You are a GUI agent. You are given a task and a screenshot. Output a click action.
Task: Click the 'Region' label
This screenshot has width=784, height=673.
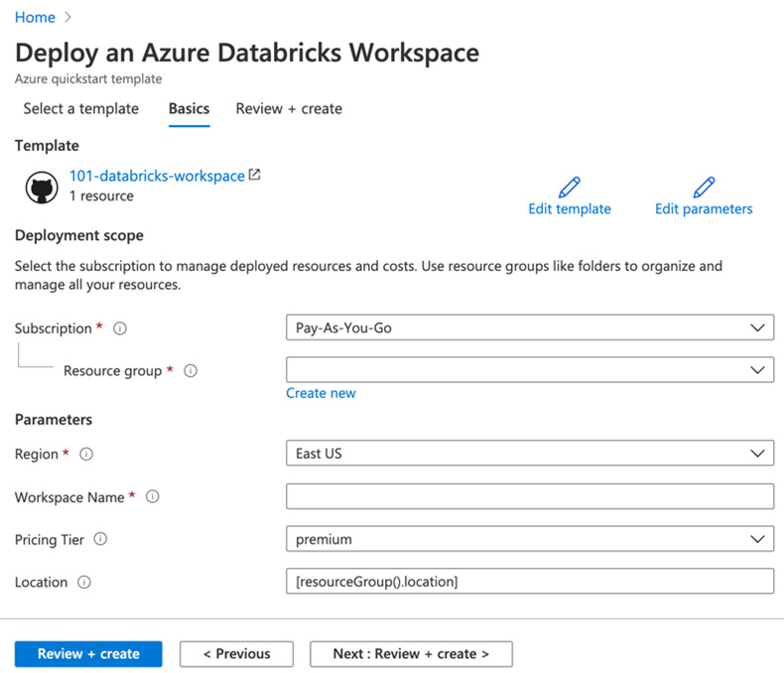pos(37,454)
